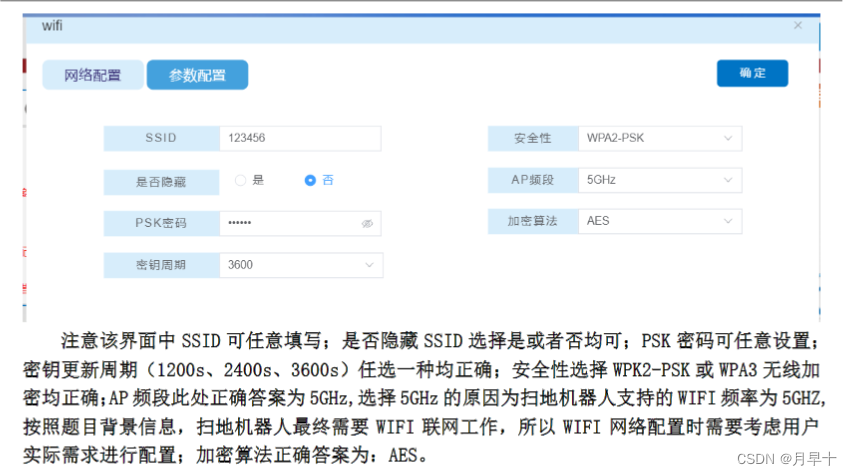852x475 pixels.
Task: Click the 是否隐藏 label
Action: pyautogui.click(x=161, y=182)
